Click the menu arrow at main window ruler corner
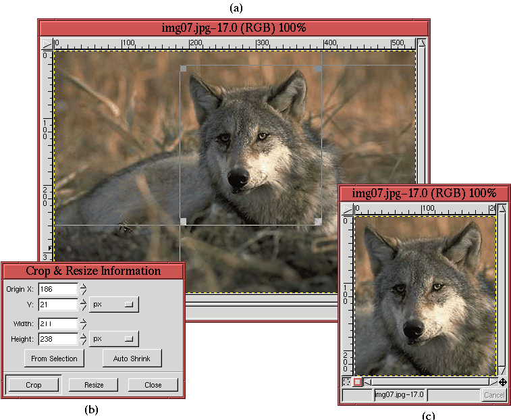The height and width of the screenshot is (420, 511). 47,44
